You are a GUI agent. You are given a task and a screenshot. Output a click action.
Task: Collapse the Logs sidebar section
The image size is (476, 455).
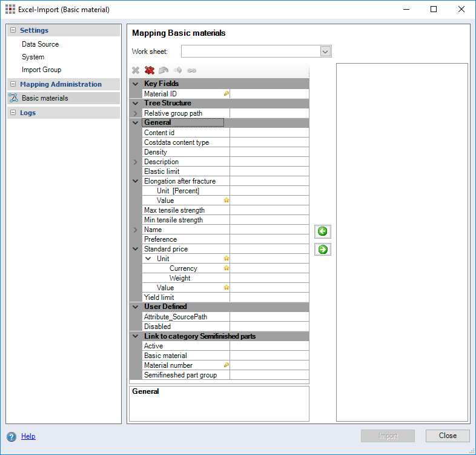tap(13, 113)
